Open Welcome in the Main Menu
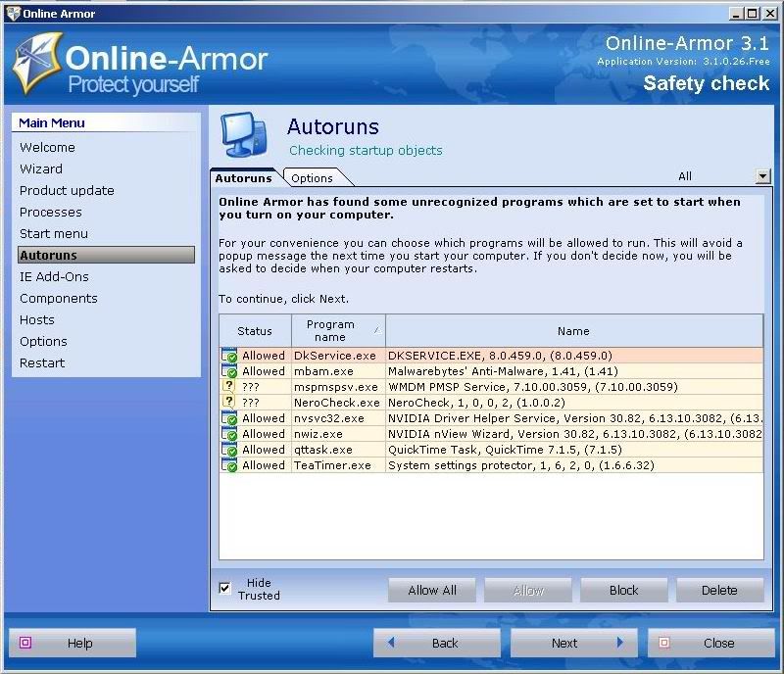 click(x=47, y=148)
